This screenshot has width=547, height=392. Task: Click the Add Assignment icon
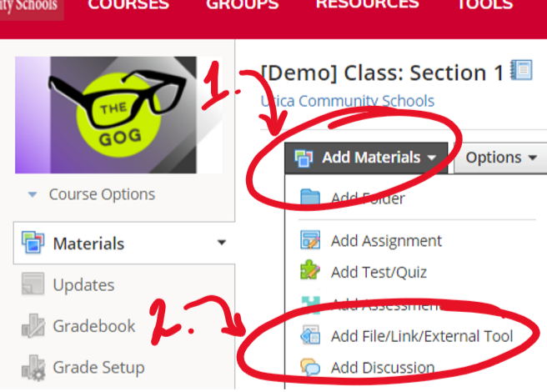[310, 241]
